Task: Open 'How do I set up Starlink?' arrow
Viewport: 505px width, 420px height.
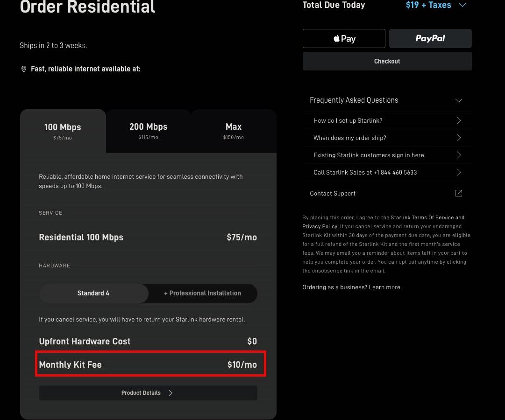Action: coord(459,120)
